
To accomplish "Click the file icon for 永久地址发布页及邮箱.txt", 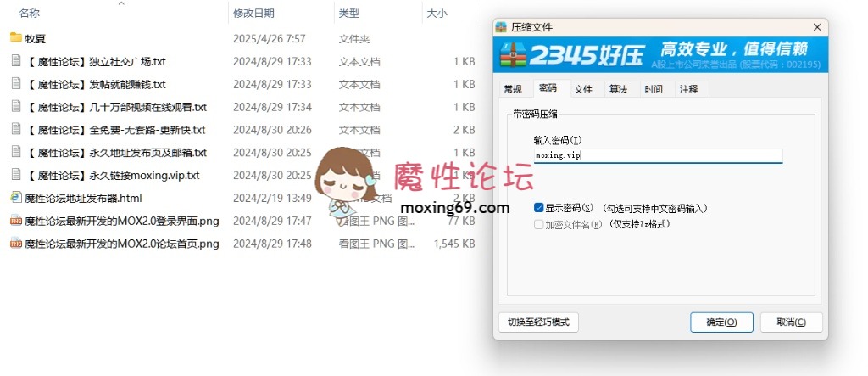I will point(16,152).
